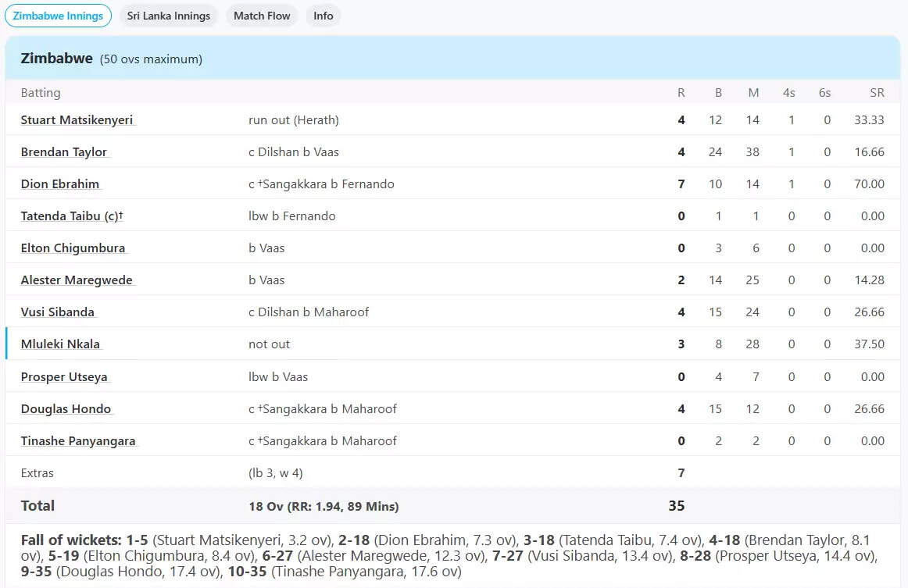This screenshot has width=908, height=588.
Task: View Prosper Utseya's player page
Action: (64, 377)
